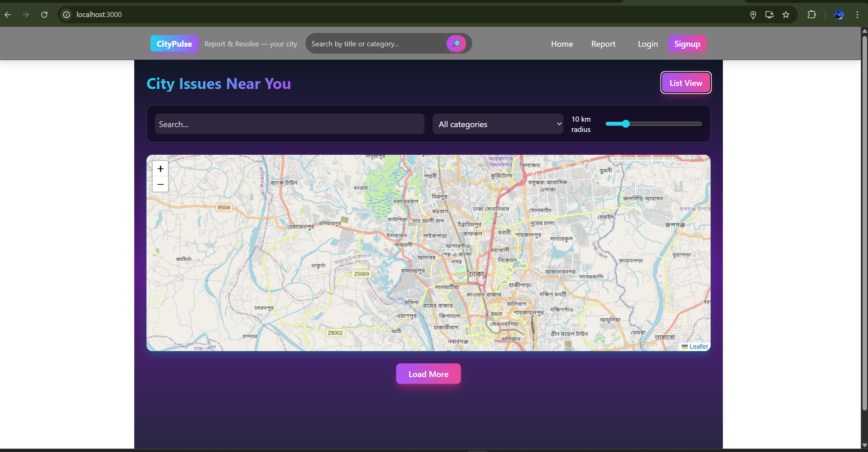Zoom out the map with minus
This screenshot has height=452, width=868.
(x=160, y=184)
